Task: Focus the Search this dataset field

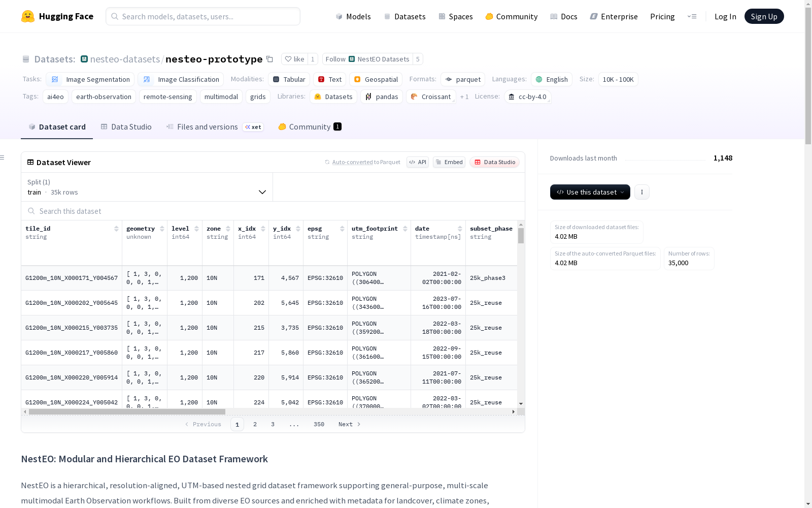Action: [x=273, y=211]
